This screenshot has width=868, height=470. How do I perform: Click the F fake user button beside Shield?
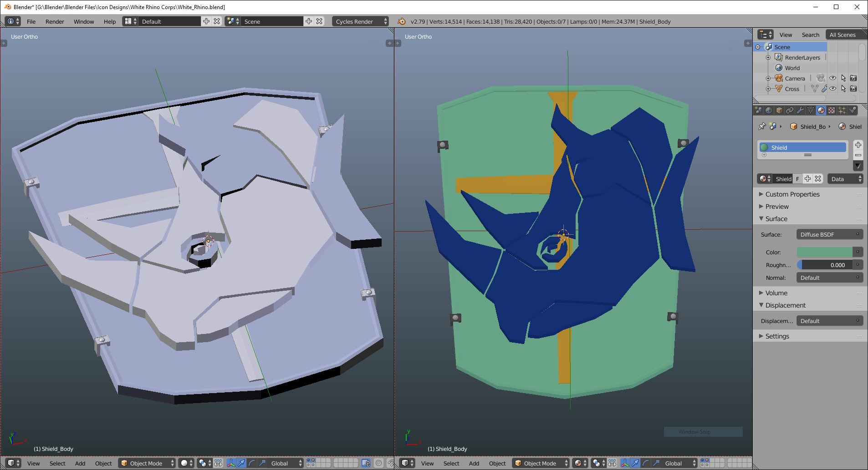point(797,179)
